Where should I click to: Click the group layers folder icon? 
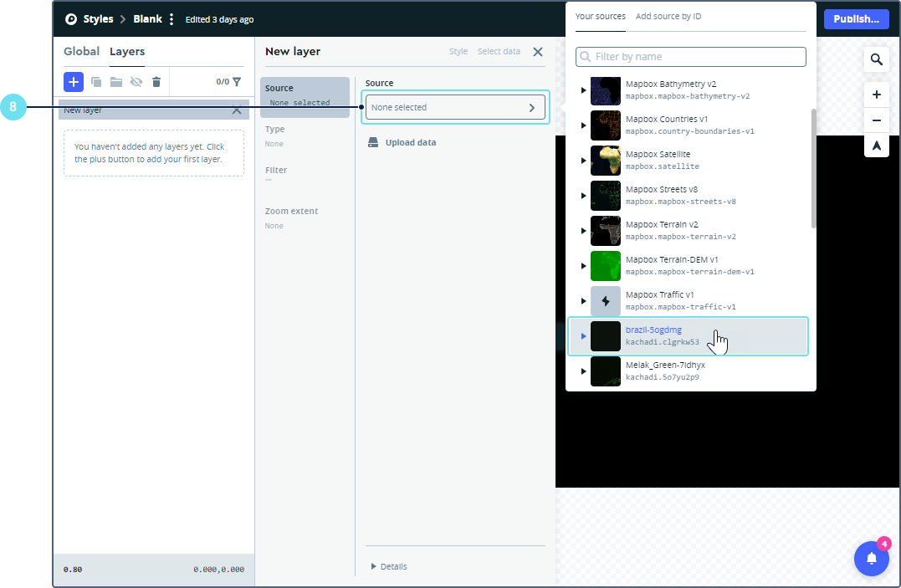(116, 82)
